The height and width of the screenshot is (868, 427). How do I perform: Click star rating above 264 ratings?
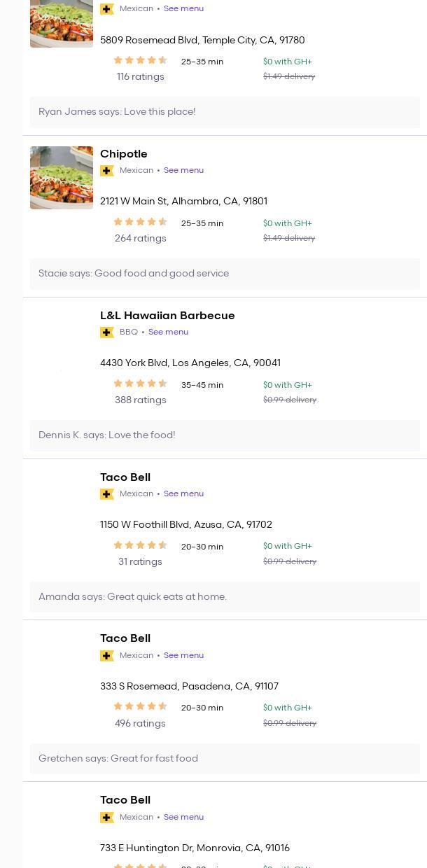click(140, 222)
